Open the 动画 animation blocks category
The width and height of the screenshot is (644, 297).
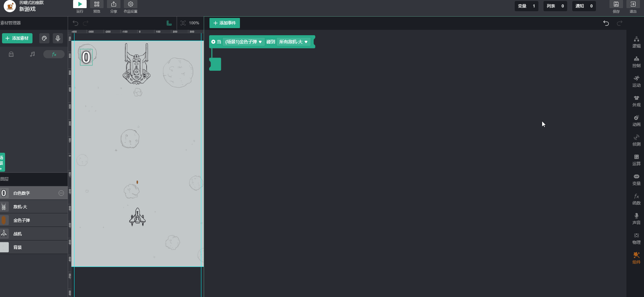click(x=636, y=121)
